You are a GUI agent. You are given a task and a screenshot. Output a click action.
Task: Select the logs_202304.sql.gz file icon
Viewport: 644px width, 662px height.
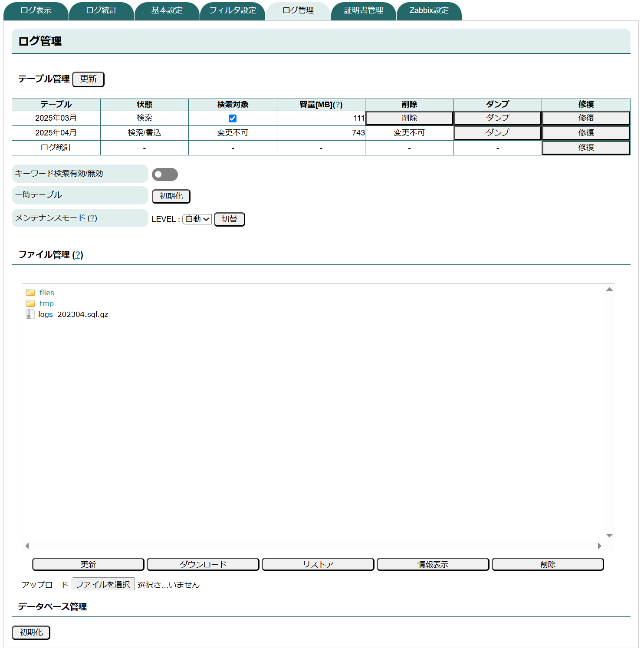tap(30, 314)
